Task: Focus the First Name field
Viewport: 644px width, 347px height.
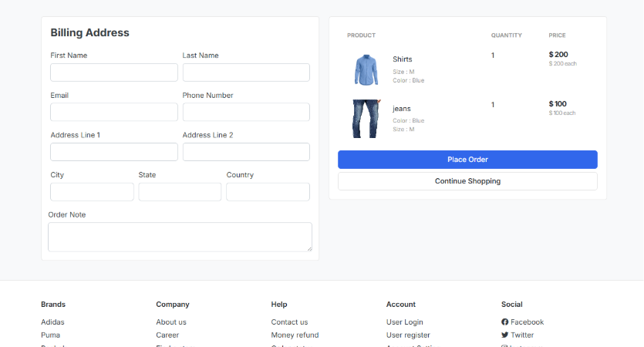Action: click(x=114, y=72)
